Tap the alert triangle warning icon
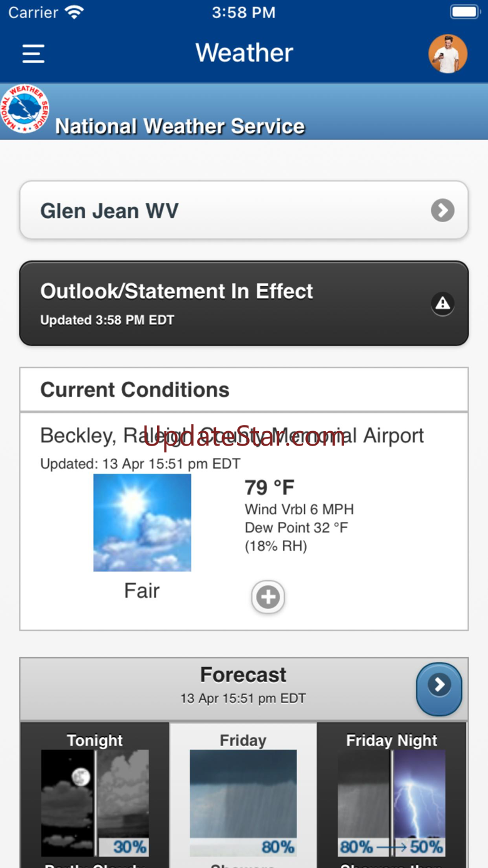 point(442,304)
